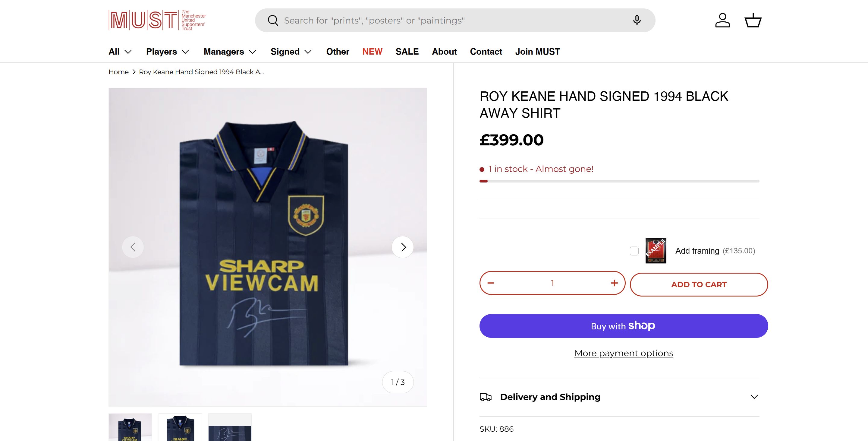Image resolution: width=868 pixels, height=441 pixels.
Task: Increase quantity with plus icon
Action: [x=614, y=283]
